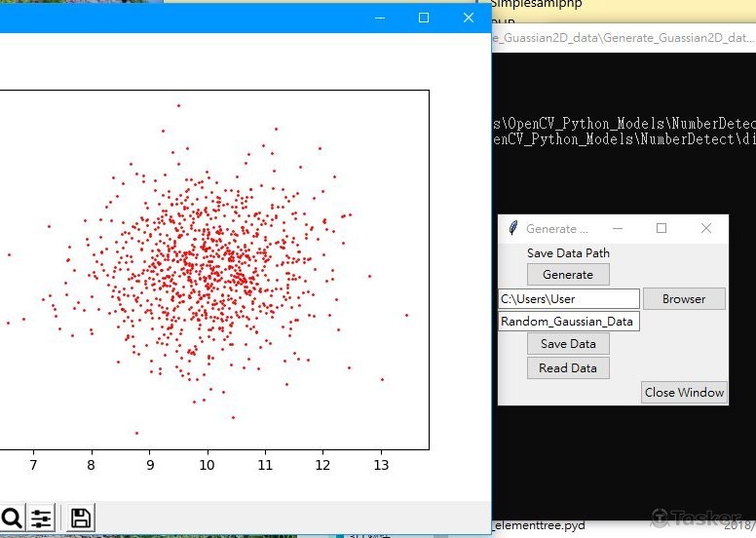Viewport: 756px width, 538px height.
Task: Open configure subplots sliders tool
Action: 42,519
